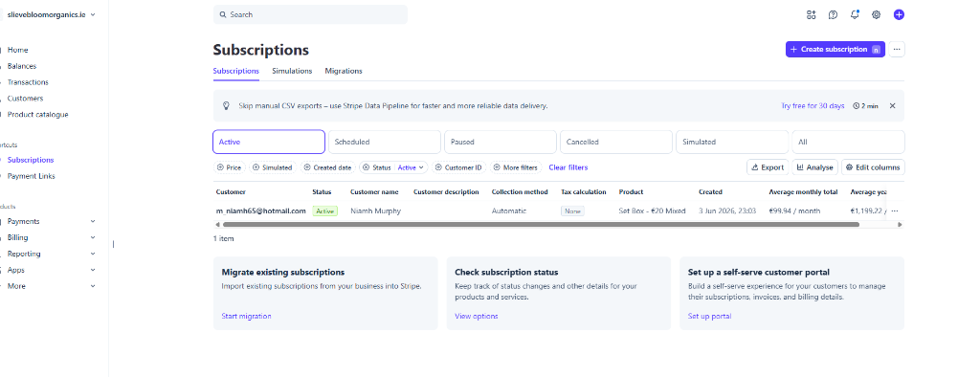
Task: Click the Average monthly total column header
Action: (x=804, y=192)
